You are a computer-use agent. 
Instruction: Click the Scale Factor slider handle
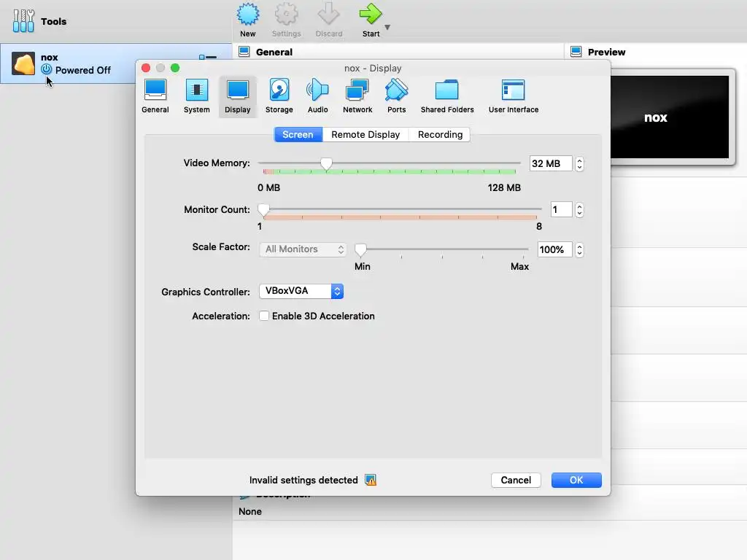point(360,249)
